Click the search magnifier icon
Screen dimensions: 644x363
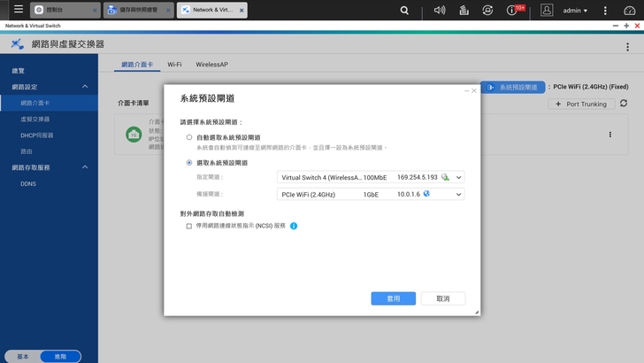point(404,11)
